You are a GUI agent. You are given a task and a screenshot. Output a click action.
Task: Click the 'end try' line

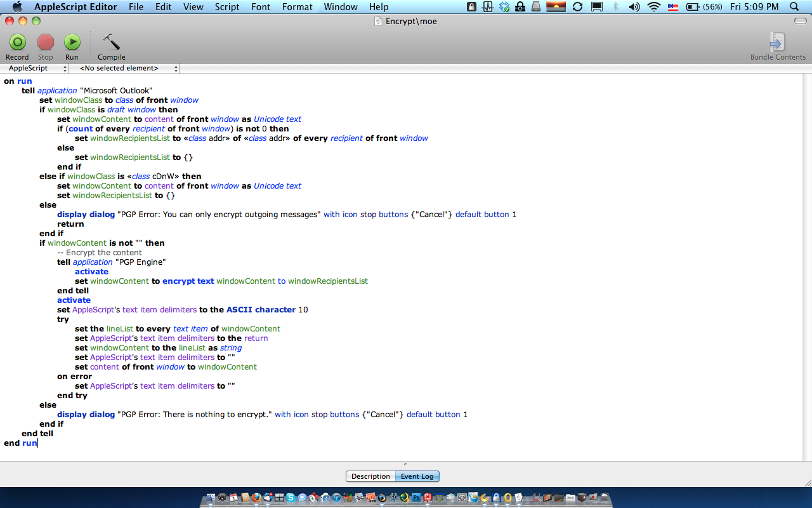click(x=72, y=396)
